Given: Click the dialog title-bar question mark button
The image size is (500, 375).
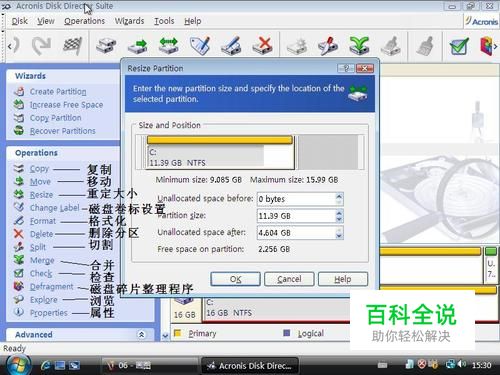Looking at the screenshot, I should 346,68.
